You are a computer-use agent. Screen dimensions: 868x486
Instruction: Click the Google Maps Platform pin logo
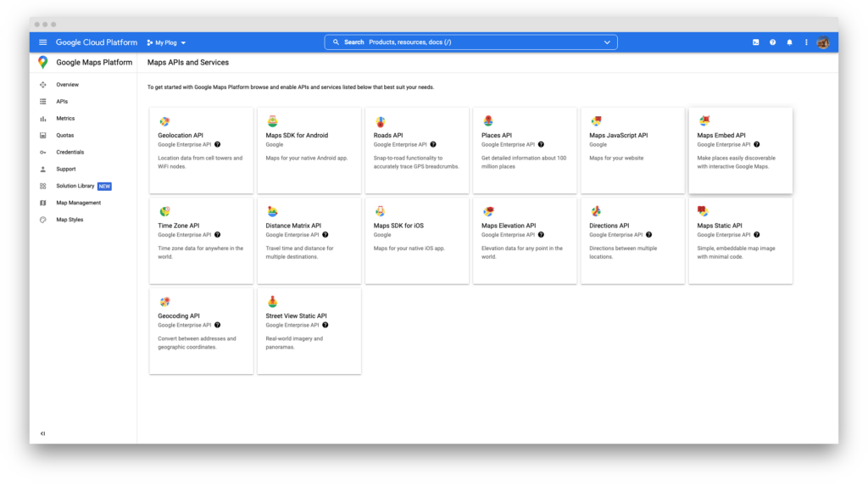pyautogui.click(x=42, y=62)
